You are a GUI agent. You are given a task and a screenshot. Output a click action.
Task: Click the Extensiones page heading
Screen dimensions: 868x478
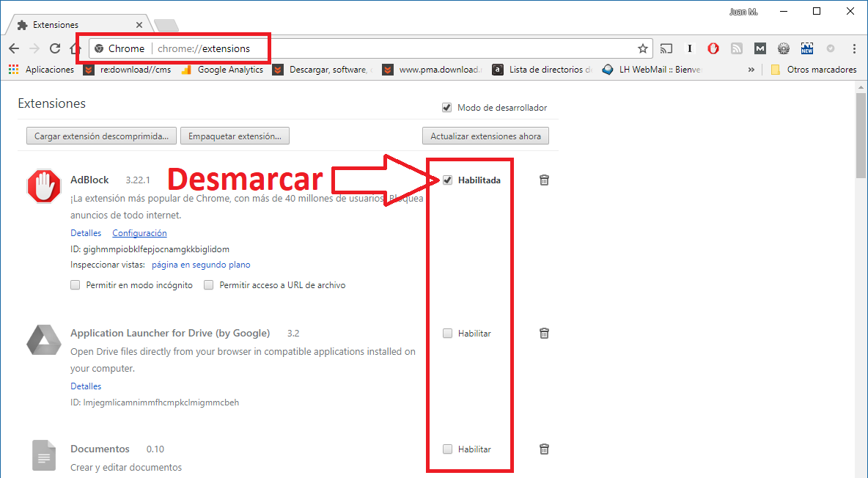point(51,103)
